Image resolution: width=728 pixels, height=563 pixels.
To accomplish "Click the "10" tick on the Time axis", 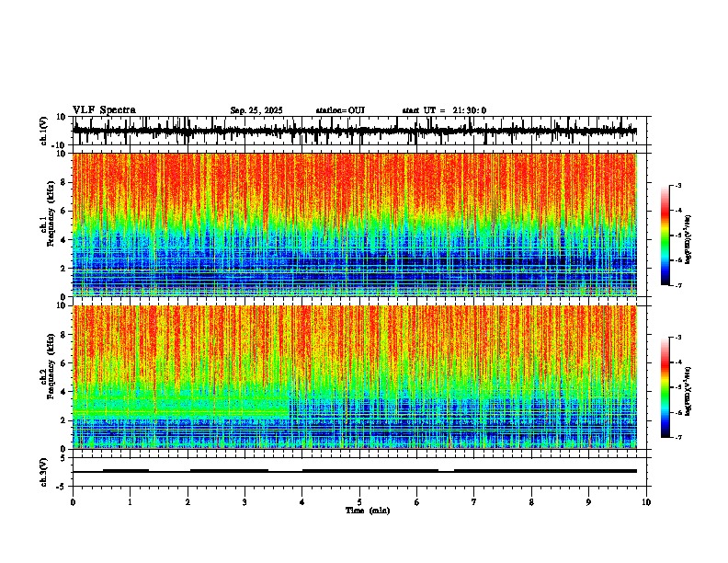I will click(x=646, y=502).
